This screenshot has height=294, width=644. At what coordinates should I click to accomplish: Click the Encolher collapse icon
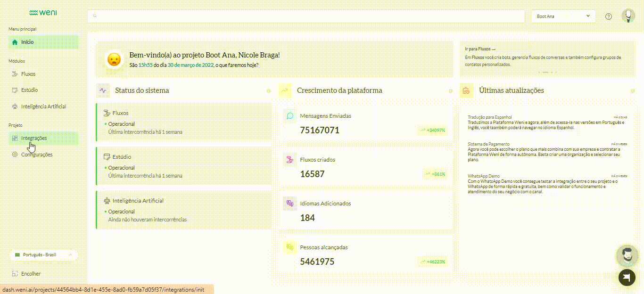(15, 274)
